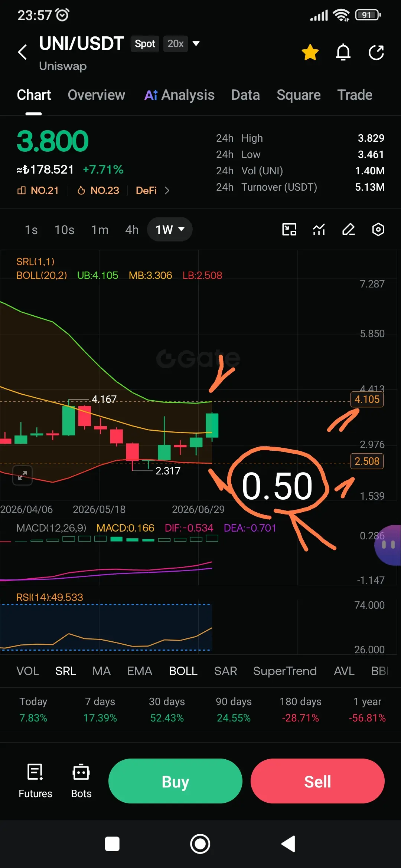Toggle the SAR indicator

click(x=225, y=671)
